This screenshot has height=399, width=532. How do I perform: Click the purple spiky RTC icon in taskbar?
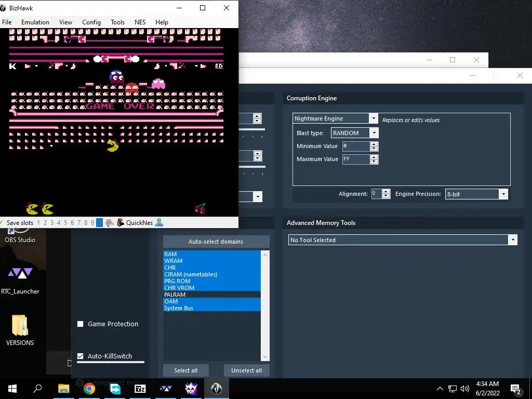(x=191, y=389)
